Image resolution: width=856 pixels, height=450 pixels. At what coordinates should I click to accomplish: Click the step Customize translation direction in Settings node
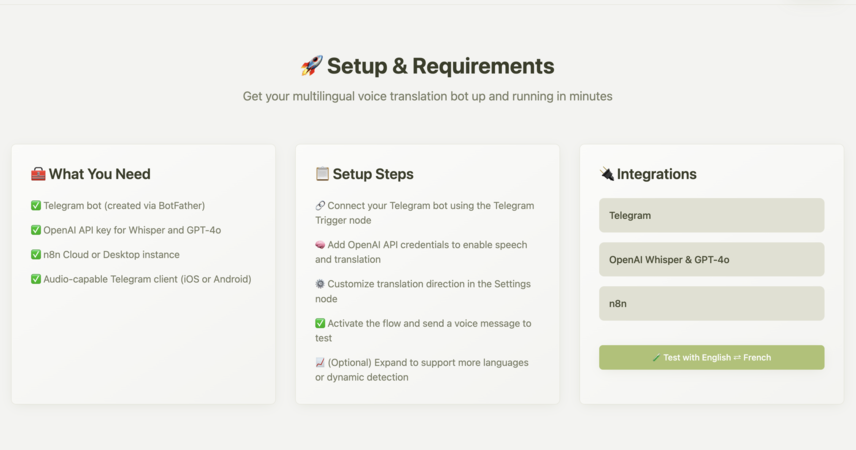click(423, 291)
